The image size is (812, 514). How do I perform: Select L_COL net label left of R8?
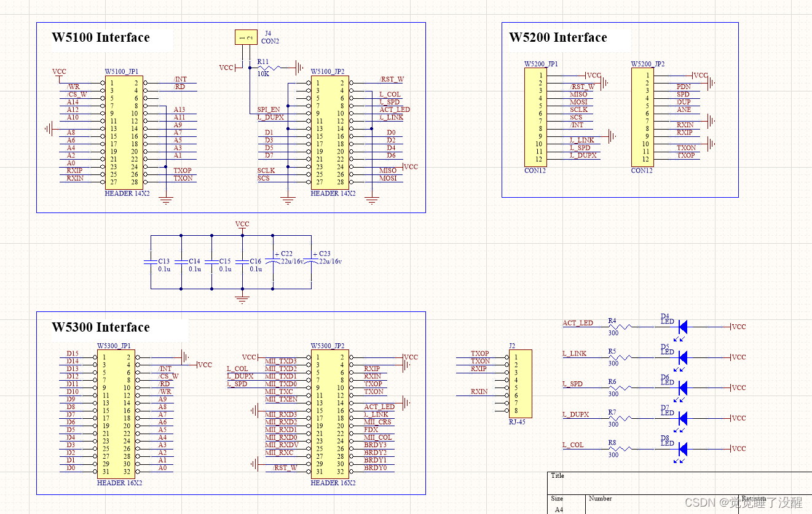[573, 445]
